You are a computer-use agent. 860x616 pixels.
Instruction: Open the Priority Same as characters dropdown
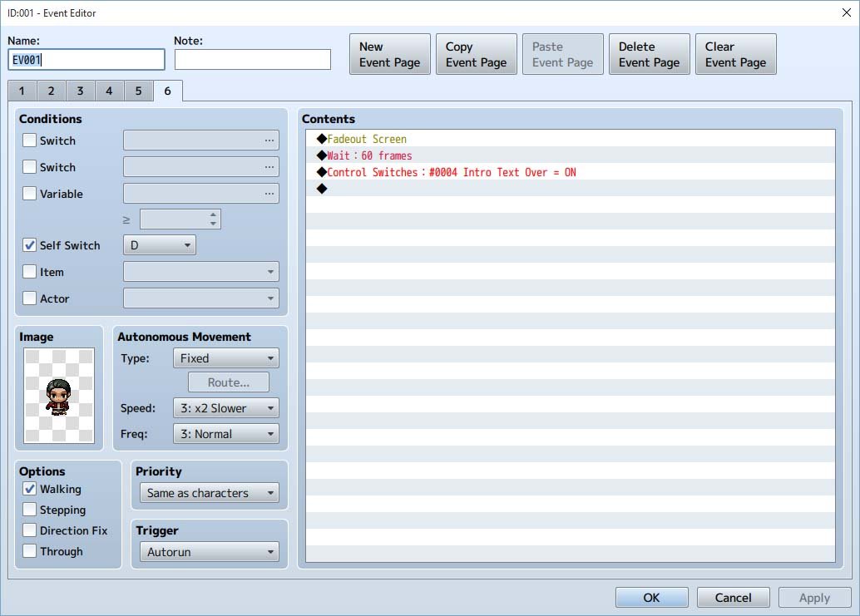(x=210, y=493)
